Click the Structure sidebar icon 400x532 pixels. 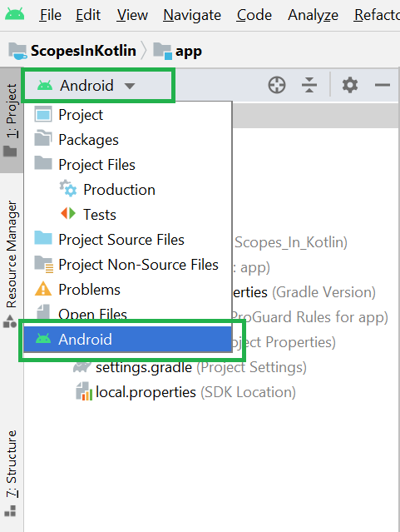point(10,510)
